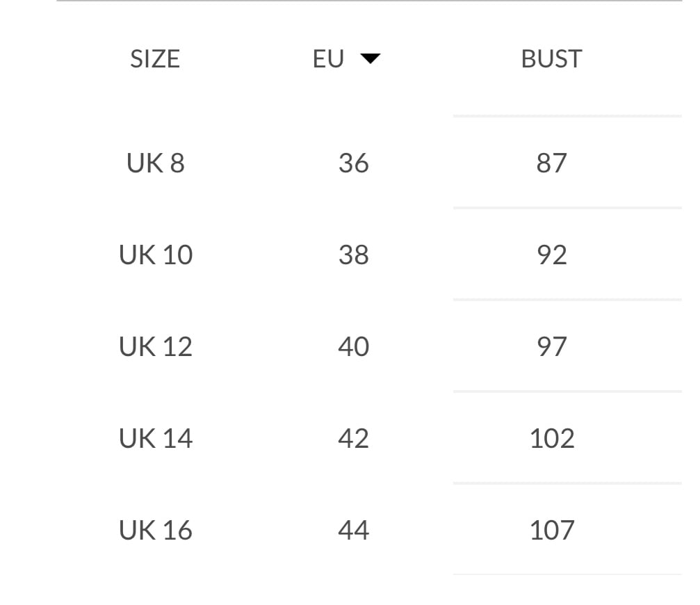Click EU size 44 cell
Image resolution: width=700 pixels, height=605 pixels.
353,531
